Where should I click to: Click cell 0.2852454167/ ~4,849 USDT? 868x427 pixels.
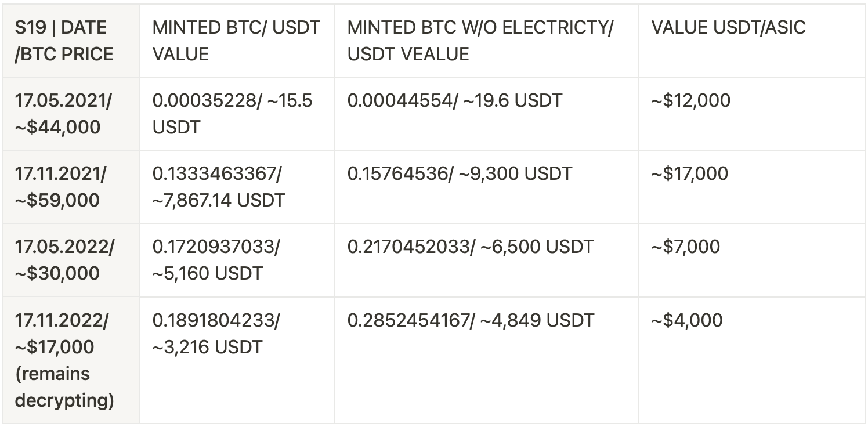pos(486,360)
